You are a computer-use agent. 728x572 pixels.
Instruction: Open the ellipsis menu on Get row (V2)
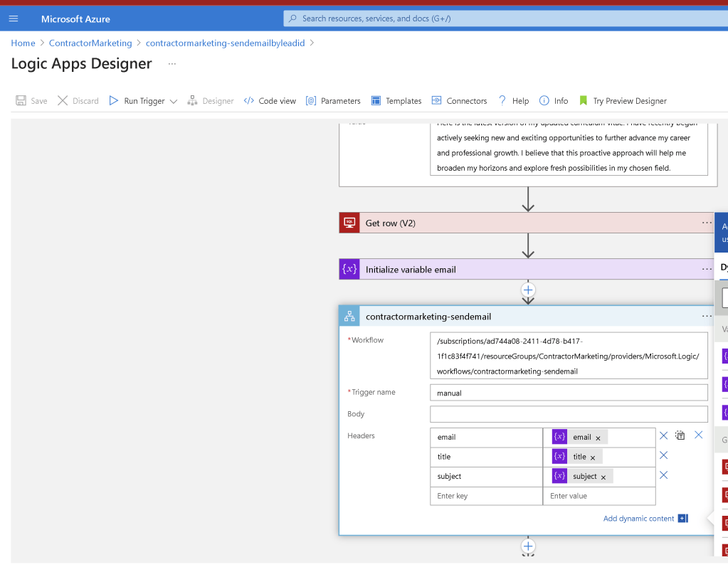click(x=707, y=223)
